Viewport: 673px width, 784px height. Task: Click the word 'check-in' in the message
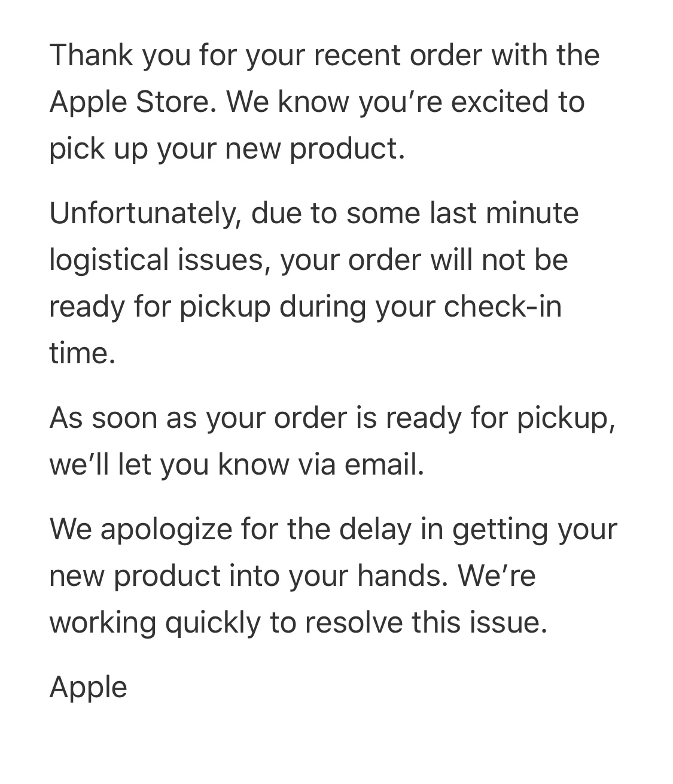(503, 306)
